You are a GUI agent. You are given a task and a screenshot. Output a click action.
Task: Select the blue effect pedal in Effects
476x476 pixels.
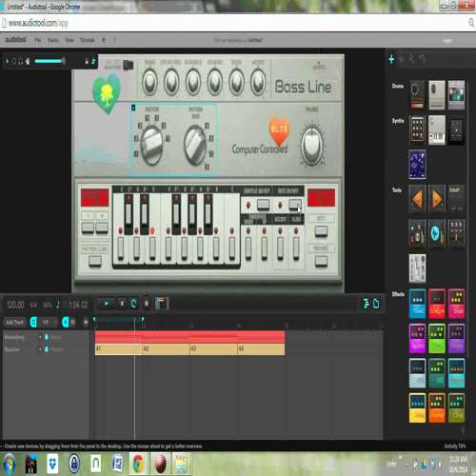(x=417, y=304)
